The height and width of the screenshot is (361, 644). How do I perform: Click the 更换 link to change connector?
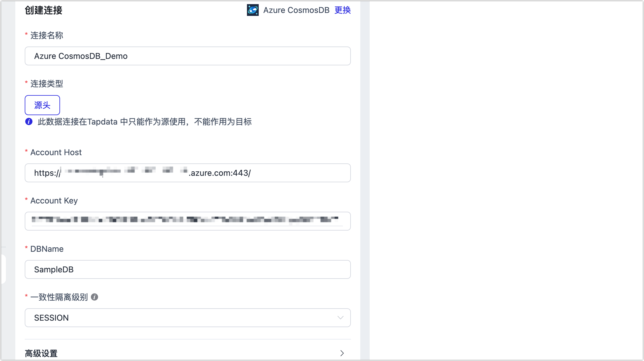(x=342, y=10)
